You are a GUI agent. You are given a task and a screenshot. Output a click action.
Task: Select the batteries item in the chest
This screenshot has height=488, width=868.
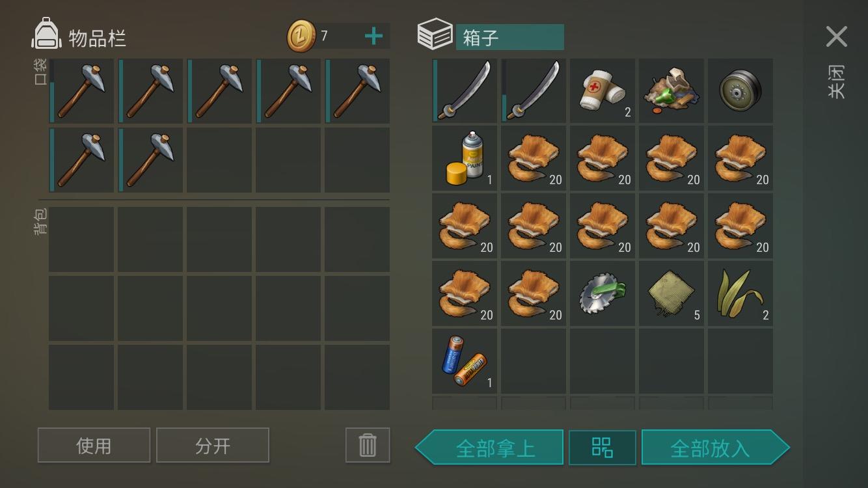tap(465, 361)
